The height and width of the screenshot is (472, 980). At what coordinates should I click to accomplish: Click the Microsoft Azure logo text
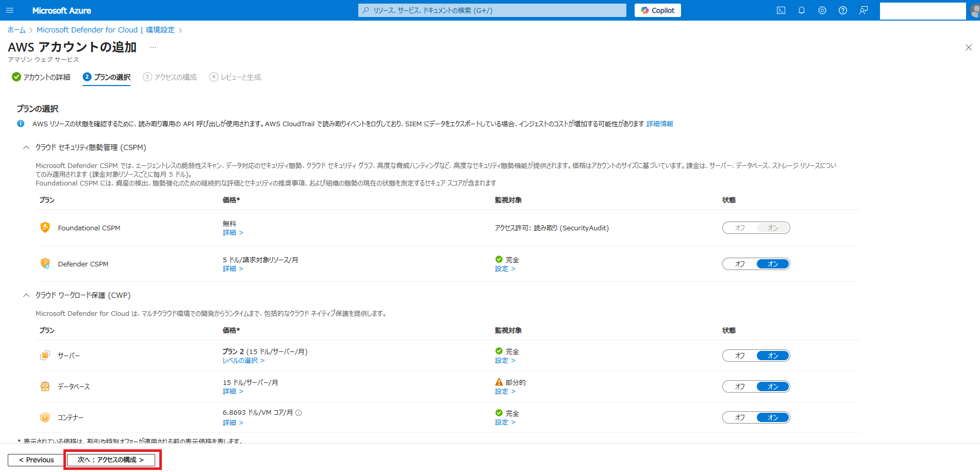(x=61, y=10)
